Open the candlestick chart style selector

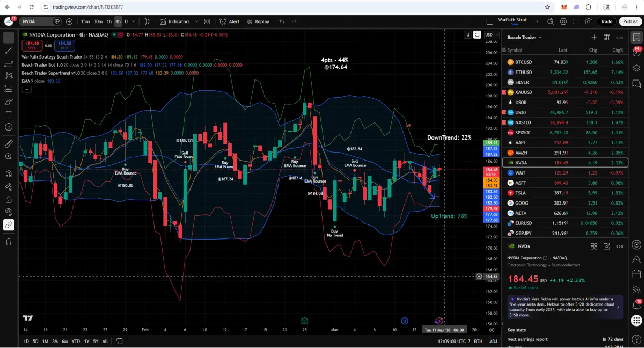point(148,21)
